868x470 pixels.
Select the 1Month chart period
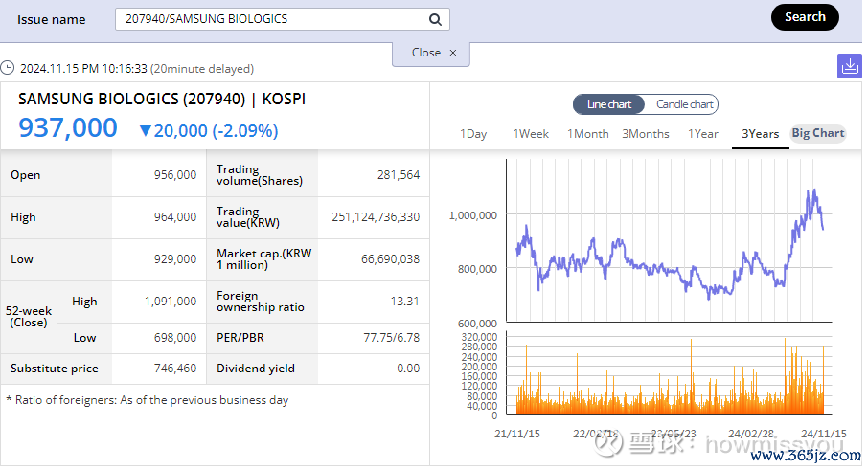[588, 134]
